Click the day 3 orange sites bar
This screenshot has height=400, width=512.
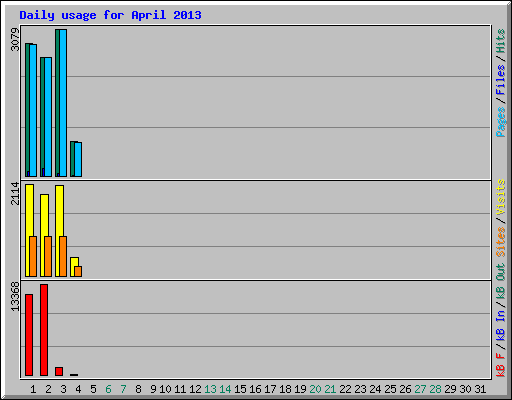point(63,256)
